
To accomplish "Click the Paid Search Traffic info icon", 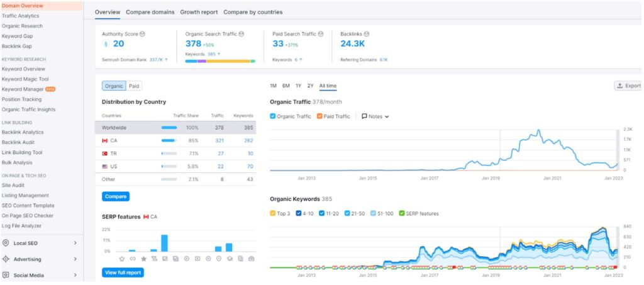I will (x=321, y=34).
